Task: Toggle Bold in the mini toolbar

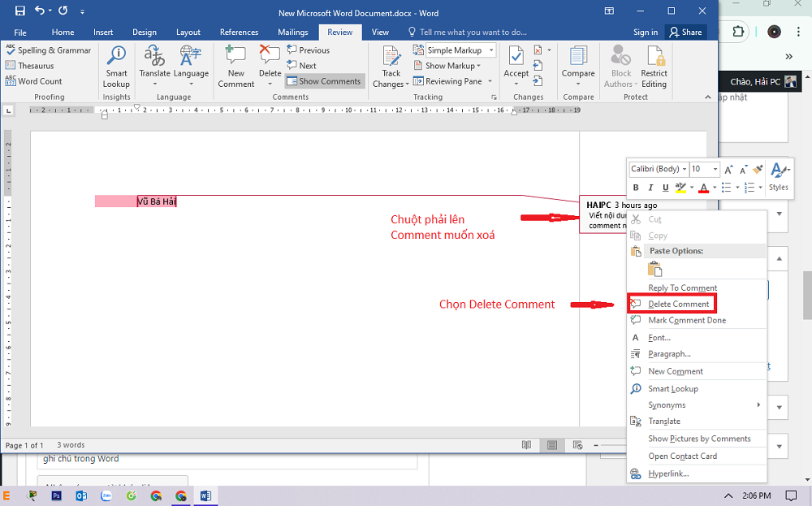Action: pos(636,188)
